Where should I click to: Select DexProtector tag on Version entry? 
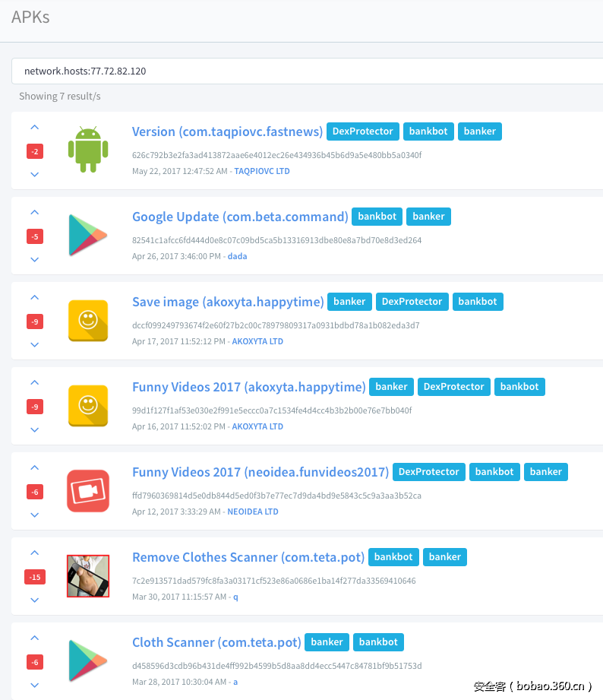coord(363,131)
